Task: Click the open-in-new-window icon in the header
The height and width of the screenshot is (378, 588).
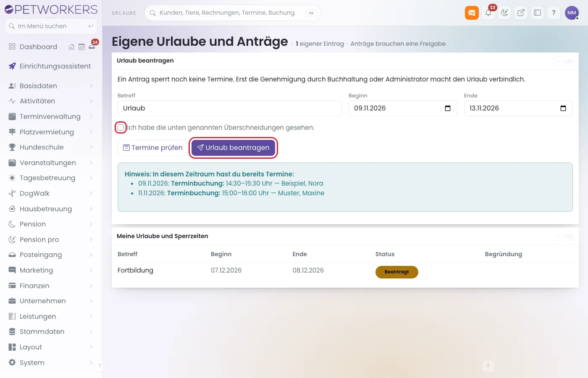Action: 521,13
